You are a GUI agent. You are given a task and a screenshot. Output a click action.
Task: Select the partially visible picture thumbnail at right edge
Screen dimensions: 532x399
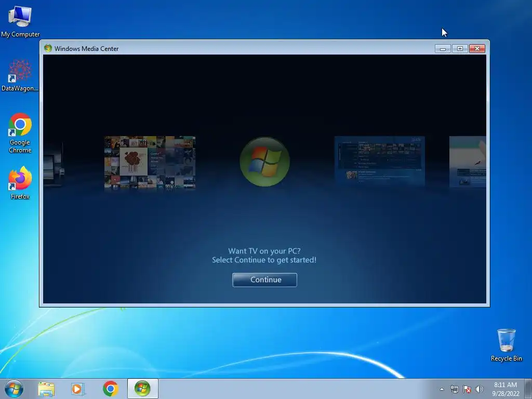[468, 162]
